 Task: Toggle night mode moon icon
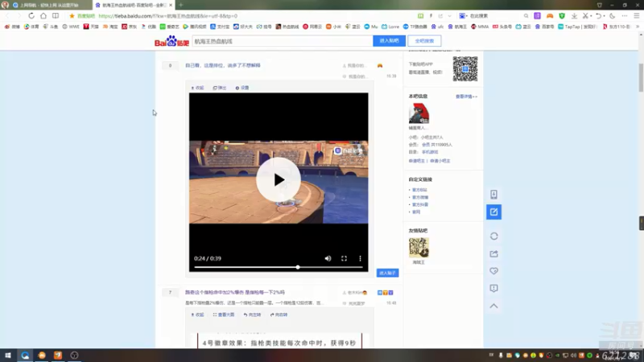[613, 15]
